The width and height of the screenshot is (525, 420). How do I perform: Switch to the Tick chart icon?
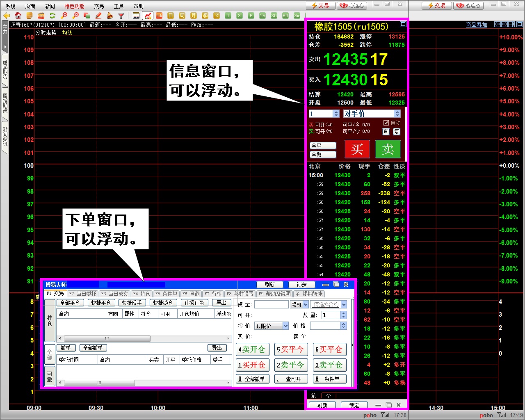click(x=159, y=16)
